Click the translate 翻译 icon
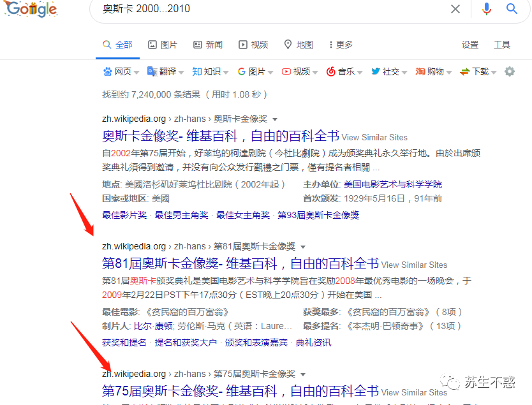 tap(152, 71)
